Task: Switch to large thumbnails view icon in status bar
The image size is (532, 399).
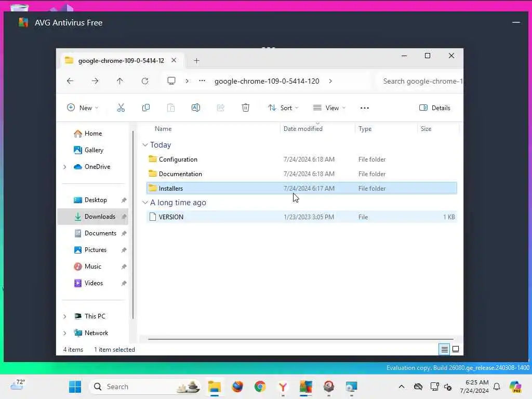Action: 456,349
